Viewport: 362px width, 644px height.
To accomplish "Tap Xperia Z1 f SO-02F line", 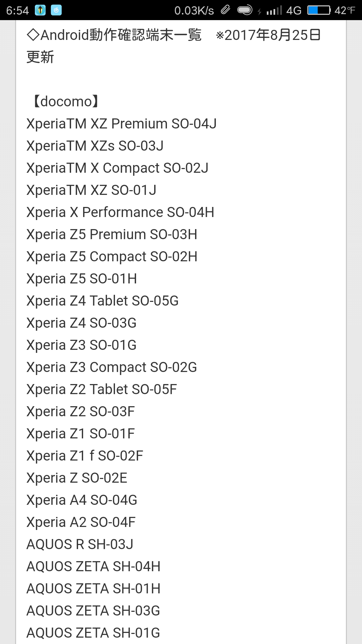I will 85,456.
